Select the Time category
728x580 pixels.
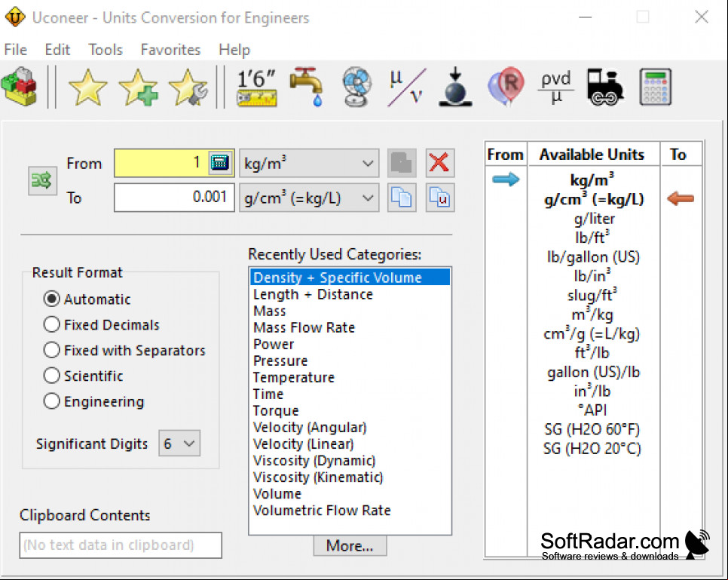pos(350,394)
